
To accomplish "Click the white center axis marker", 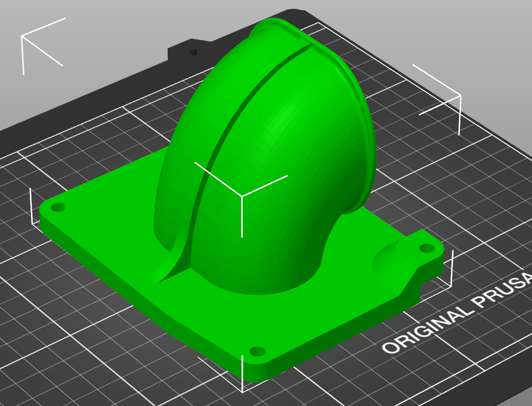I will tap(242, 196).
